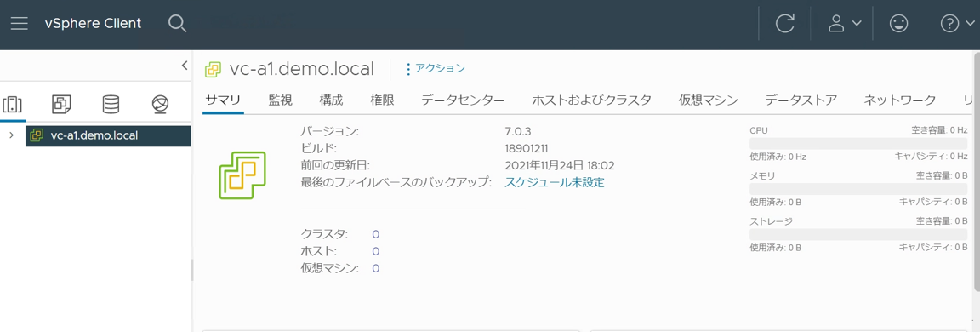The image size is (980, 332).
Task: Switch to the ホストおよびクラスタ tab
Action: tap(591, 100)
